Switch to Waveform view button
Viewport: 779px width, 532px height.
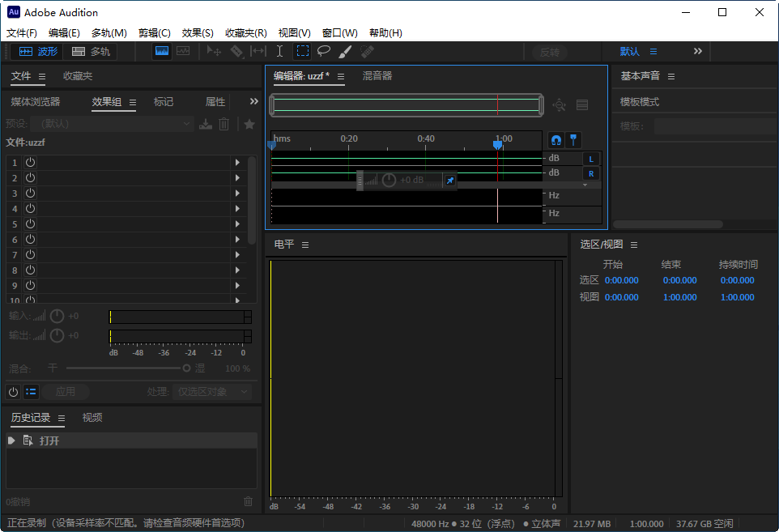click(38, 52)
